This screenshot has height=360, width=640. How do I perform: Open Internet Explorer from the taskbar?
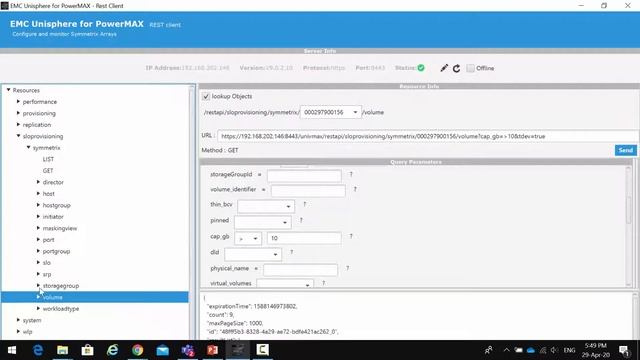coord(113,350)
